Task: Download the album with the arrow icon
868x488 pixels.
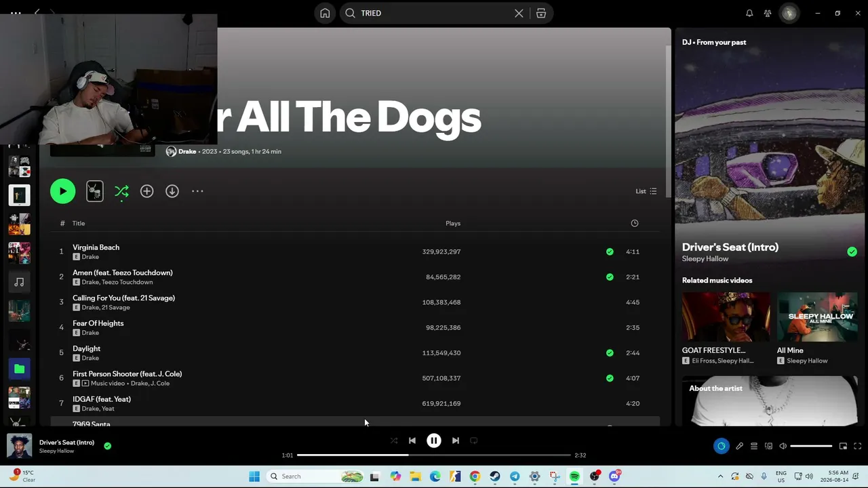Action: pos(172,191)
